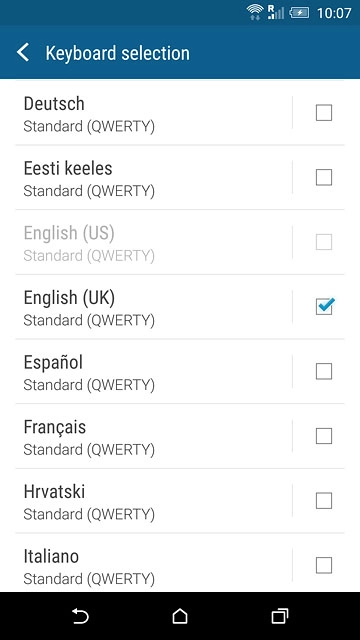Select the Français Standard (QWERTY) entry
This screenshot has height=640, width=360.
tap(154, 436)
